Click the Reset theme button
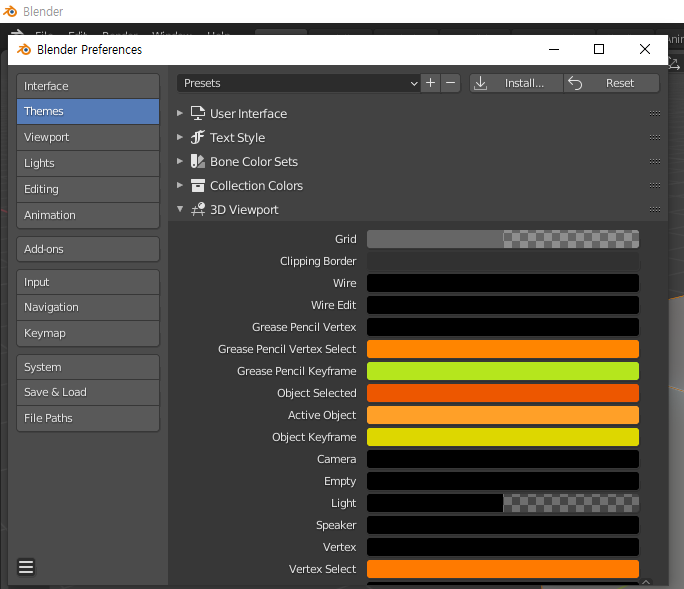This screenshot has width=684, height=589. coord(612,83)
